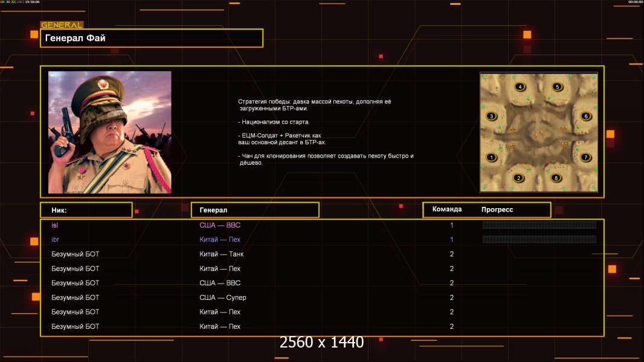Select the 'Ник:' column header
The height and width of the screenshot is (362, 644).
[x=86, y=210]
